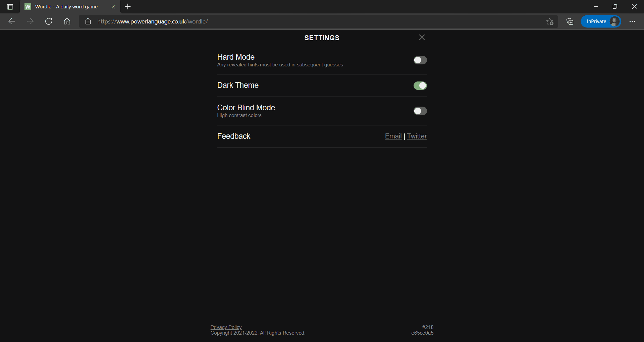Close the Wordle tab
The height and width of the screenshot is (342, 644).
point(113,7)
